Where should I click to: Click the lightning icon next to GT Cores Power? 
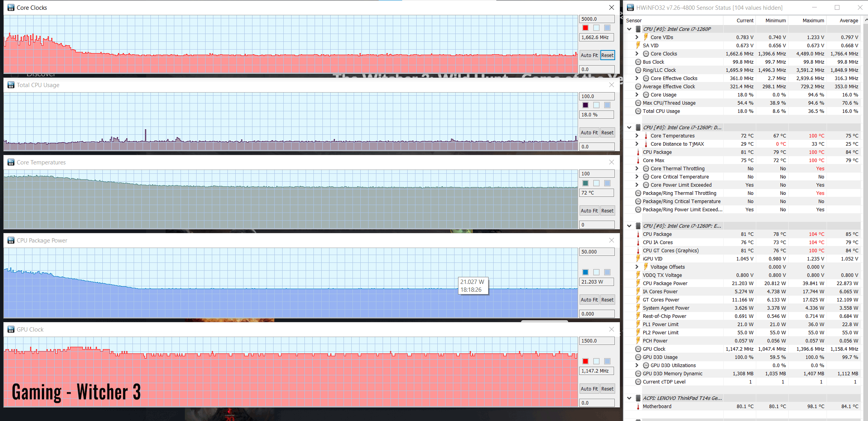[x=638, y=300]
